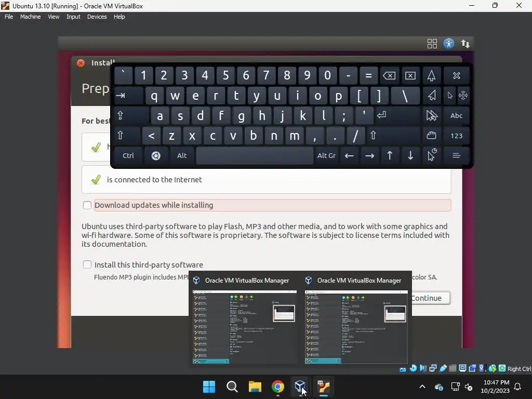Hit the delete key next to backspace
Screen dimensions: 532x399
tap(410, 75)
